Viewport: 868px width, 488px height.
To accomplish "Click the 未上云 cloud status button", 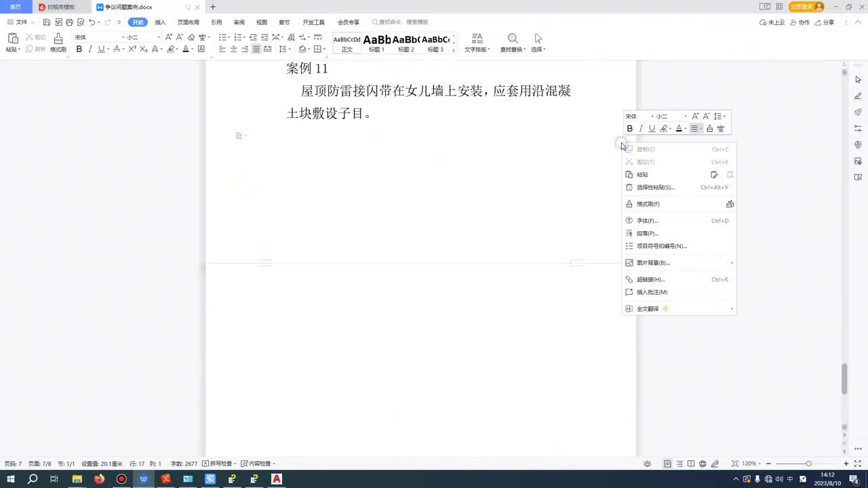I will pyautogui.click(x=772, y=22).
